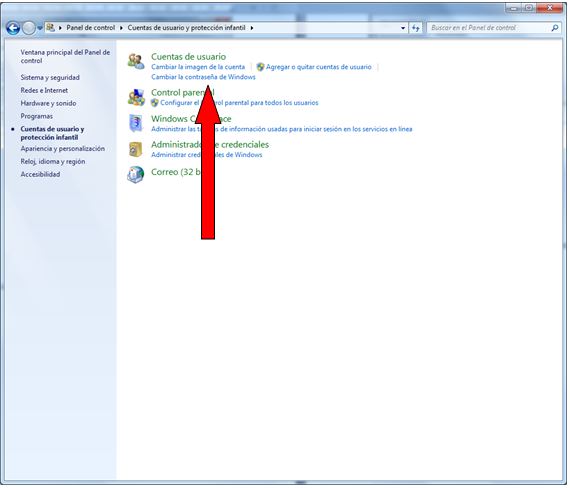Click the Back navigation arrow

[x=13, y=28]
